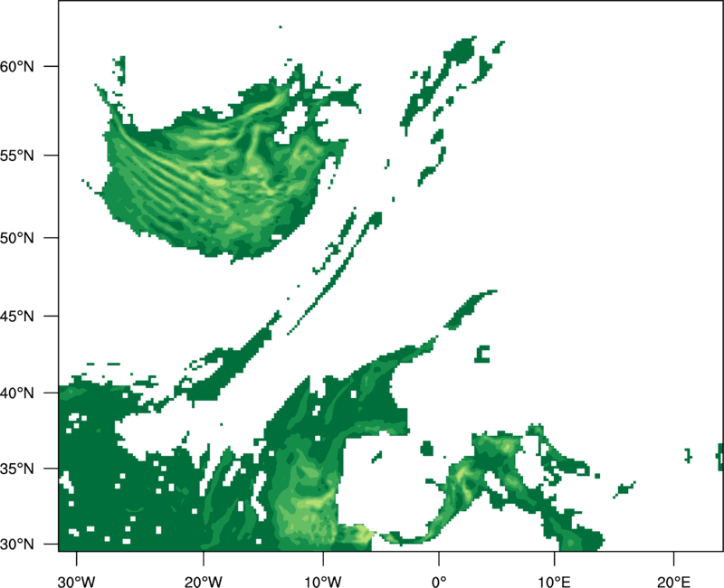724x588 pixels.
Task: Click the 45°N latitude label
Action: coord(17,316)
